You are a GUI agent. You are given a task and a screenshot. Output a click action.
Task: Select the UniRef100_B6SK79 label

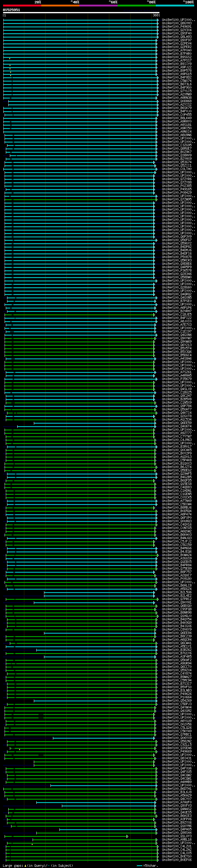pos(177,108)
